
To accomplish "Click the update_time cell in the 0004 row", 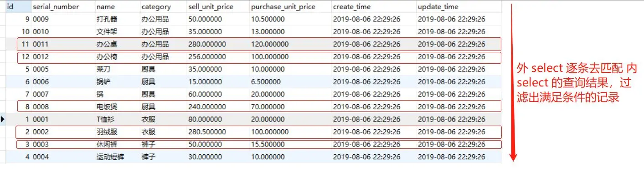I will (x=451, y=157).
